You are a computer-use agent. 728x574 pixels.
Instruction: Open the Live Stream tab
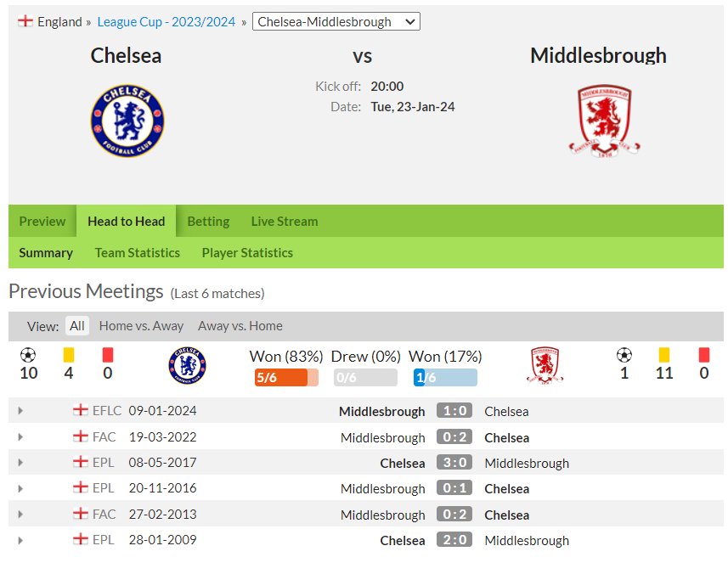[x=285, y=222]
